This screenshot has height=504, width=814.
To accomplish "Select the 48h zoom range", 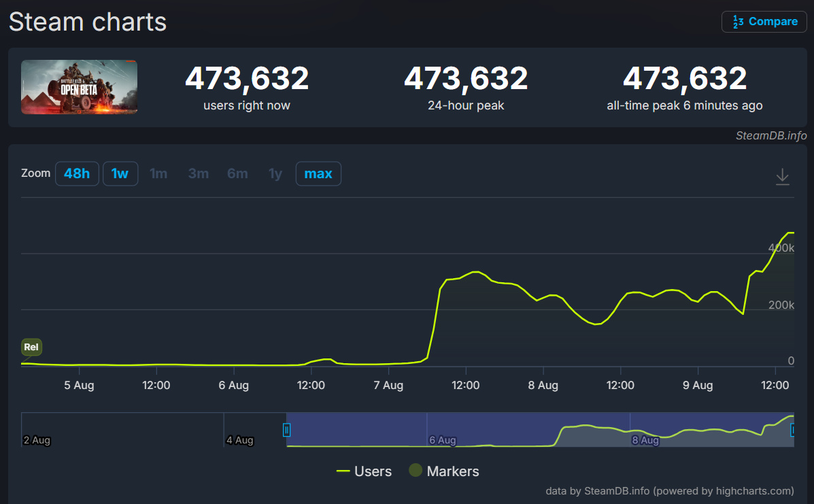I will [x=77, y=173].
